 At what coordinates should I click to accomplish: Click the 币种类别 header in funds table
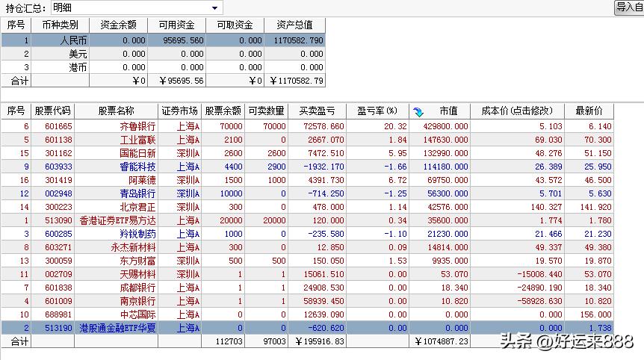click(60, 25)
